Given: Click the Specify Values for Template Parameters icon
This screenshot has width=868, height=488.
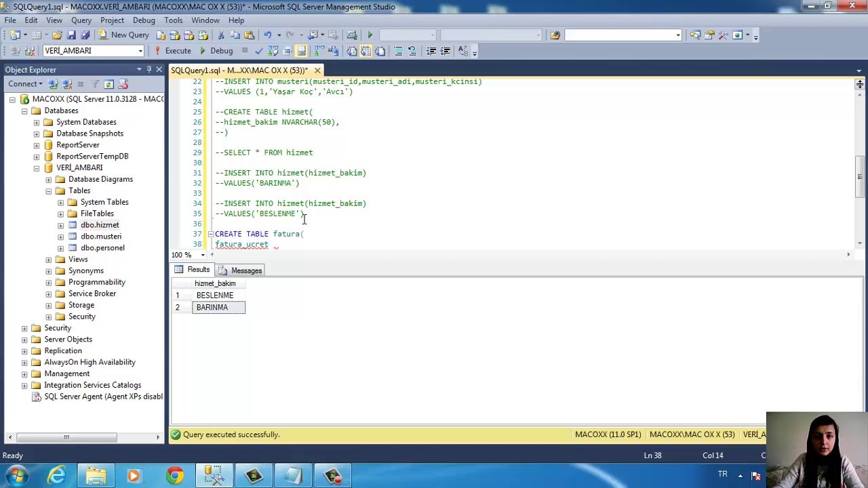Looking at the screenshot, I should pos(463,51).
